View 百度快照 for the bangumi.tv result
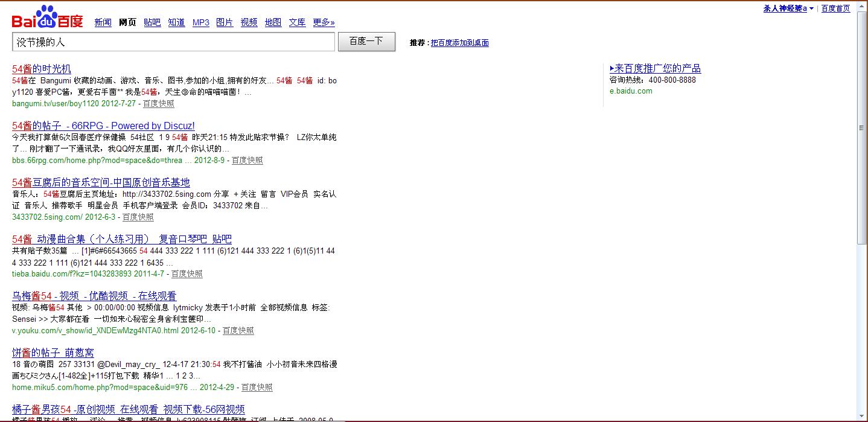This screenshot has height=422, width=868. coord(159,103)
